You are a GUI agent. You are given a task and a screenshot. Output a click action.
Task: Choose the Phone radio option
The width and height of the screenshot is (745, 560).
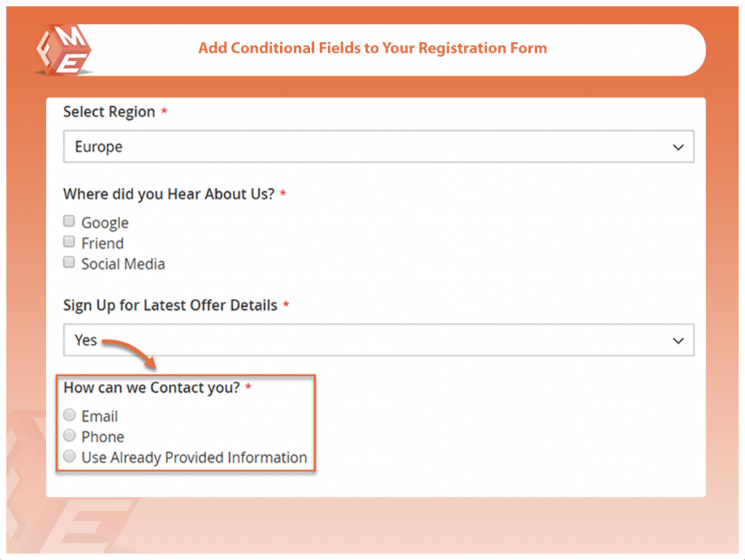point(69,435)
